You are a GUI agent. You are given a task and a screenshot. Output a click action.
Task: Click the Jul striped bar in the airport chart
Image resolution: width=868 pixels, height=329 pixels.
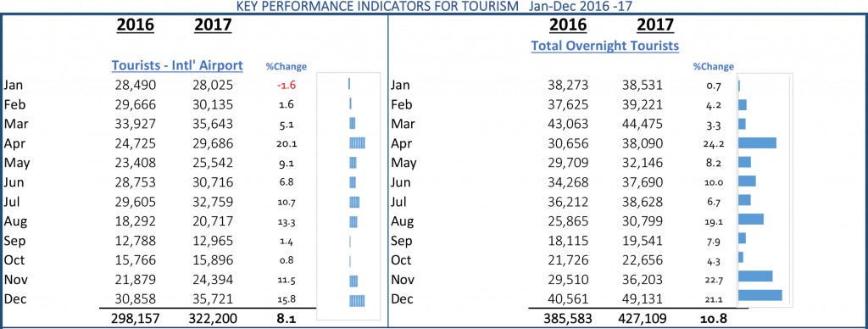tap(354, 202)
